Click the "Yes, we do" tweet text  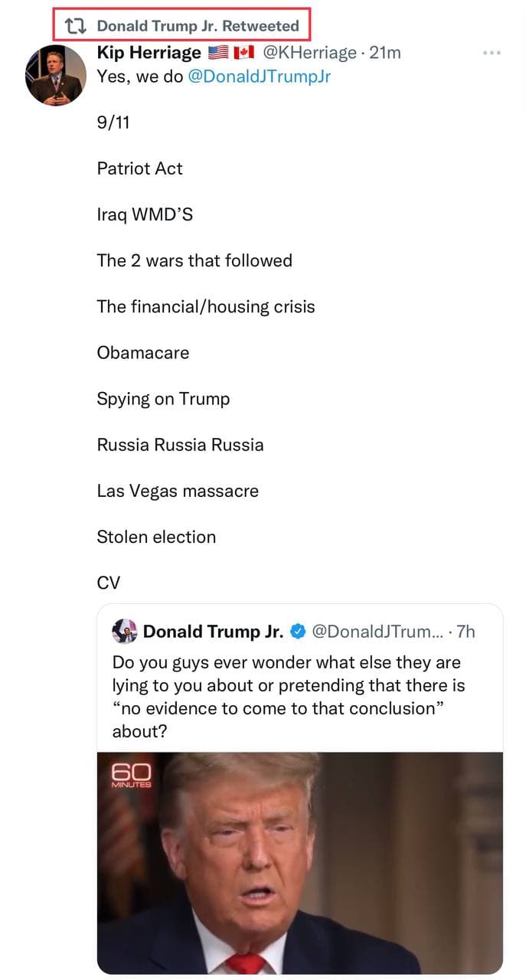click(139, 77)
